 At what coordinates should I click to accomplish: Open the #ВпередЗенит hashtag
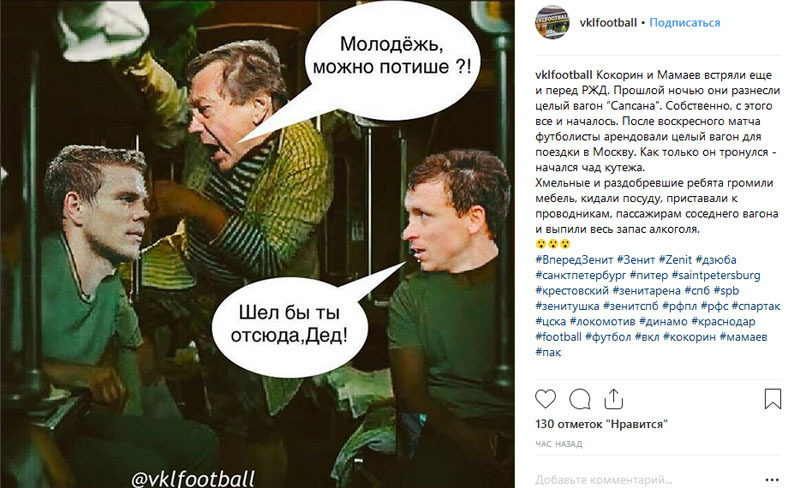click(x=574, y=259)
